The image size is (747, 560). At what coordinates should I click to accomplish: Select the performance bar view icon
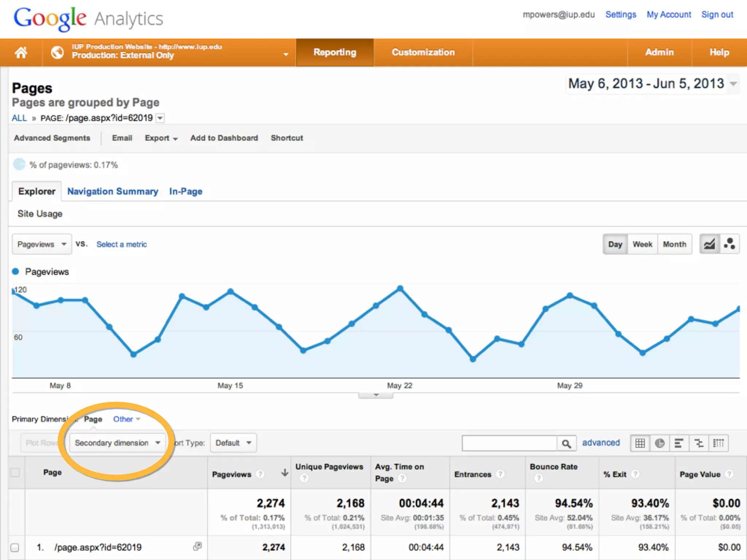679,443
